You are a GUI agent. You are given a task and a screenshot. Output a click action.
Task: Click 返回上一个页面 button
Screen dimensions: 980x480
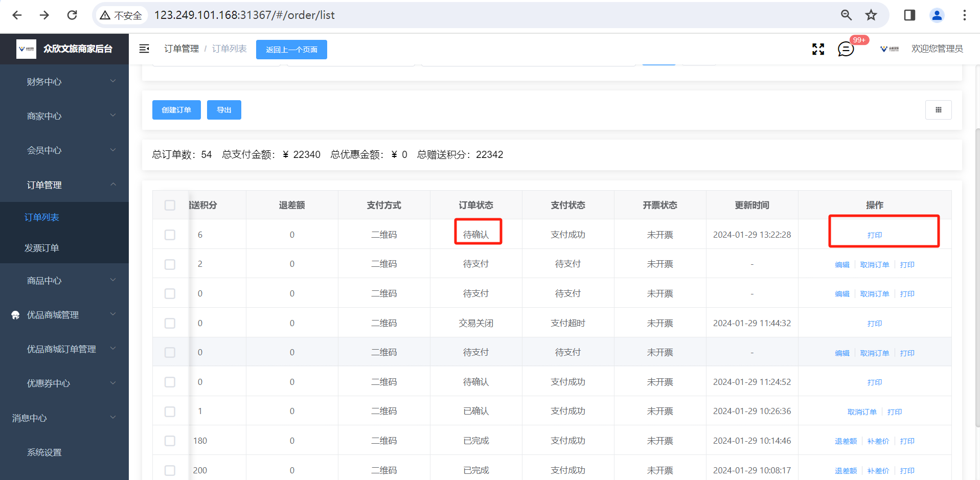tap(291, 50)
